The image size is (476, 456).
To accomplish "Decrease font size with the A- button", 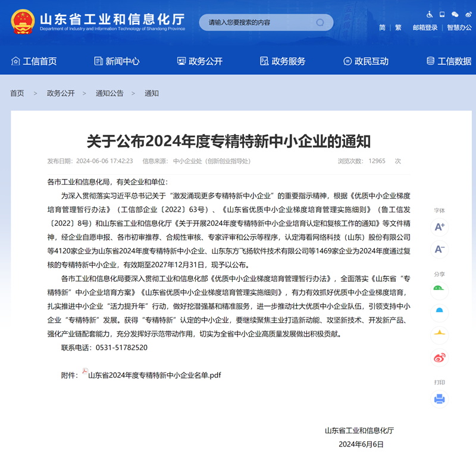I will 439,249.
